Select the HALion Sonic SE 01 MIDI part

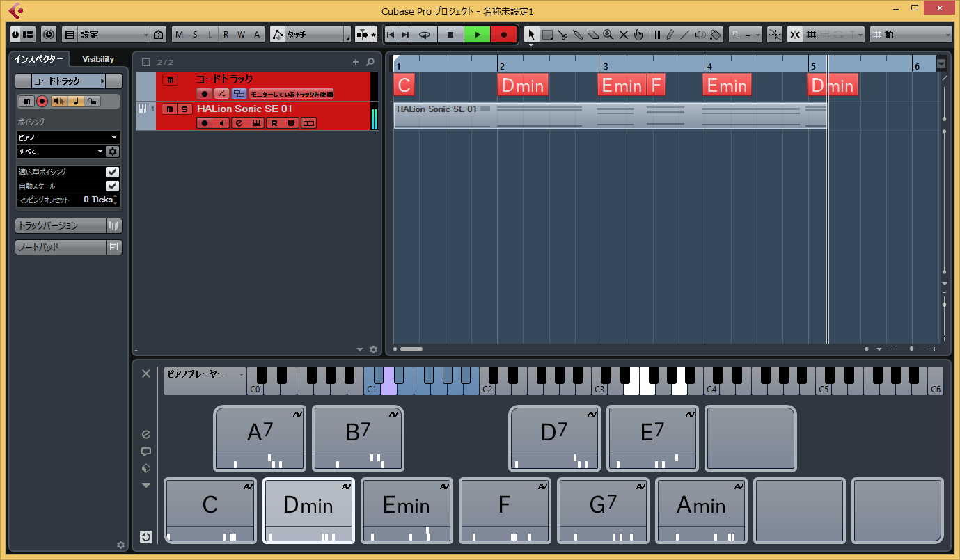[610, 116]
